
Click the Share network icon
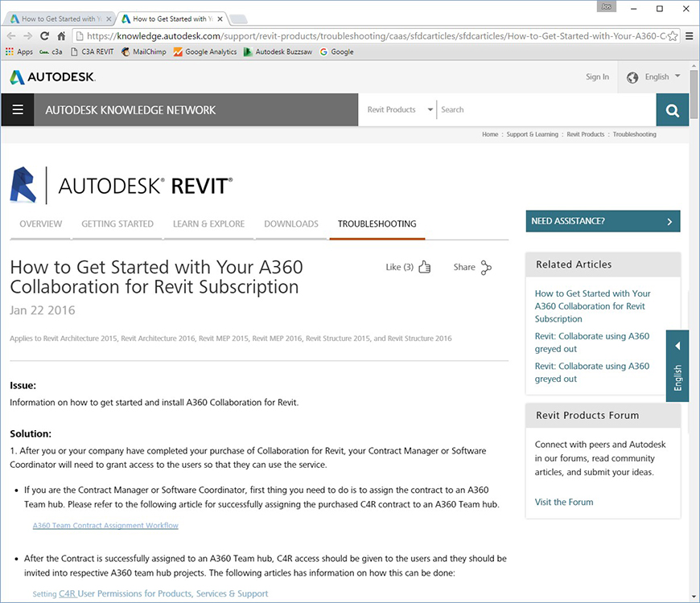(486, 268)
